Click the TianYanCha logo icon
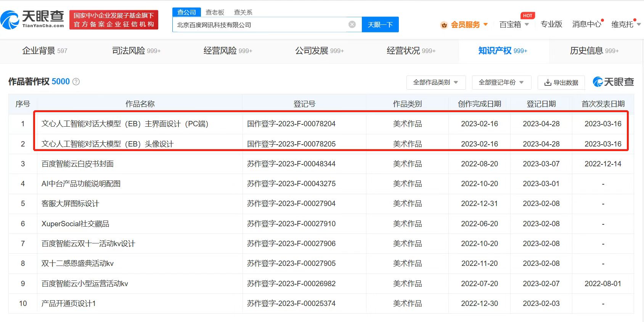 click(10, 20)
